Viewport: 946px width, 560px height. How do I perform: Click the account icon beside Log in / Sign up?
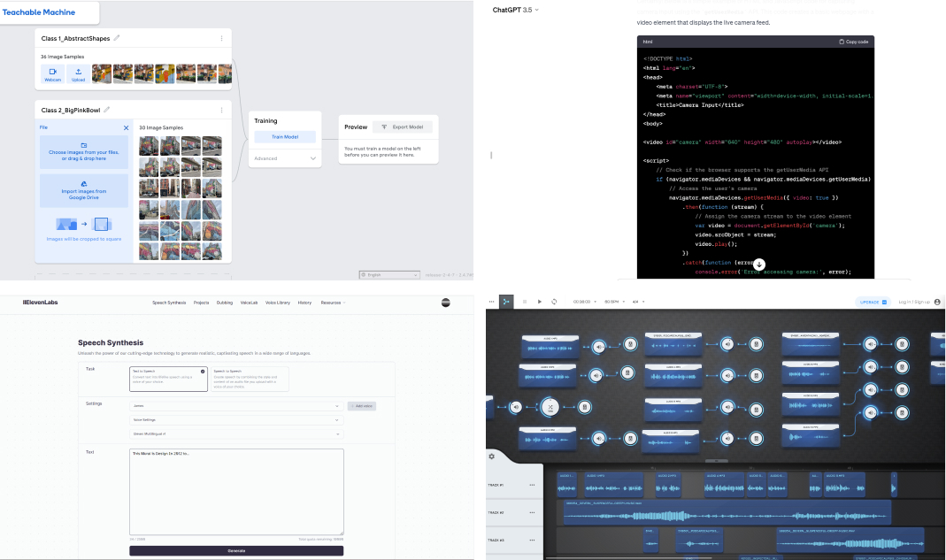(937, 302)
